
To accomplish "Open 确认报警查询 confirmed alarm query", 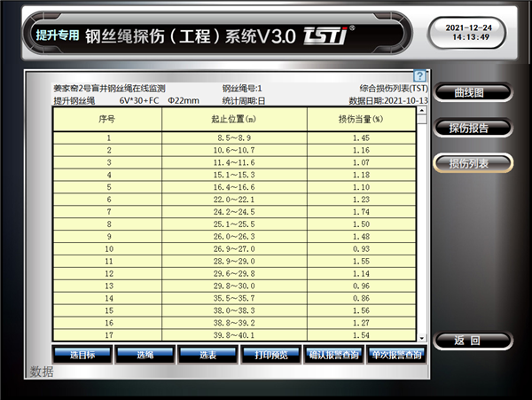I will 334,355.
